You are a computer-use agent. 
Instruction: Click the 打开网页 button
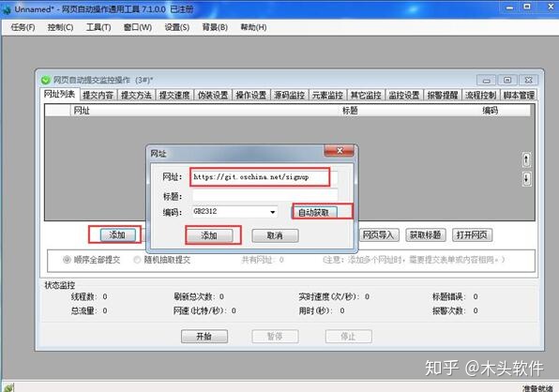click(472, 234)
